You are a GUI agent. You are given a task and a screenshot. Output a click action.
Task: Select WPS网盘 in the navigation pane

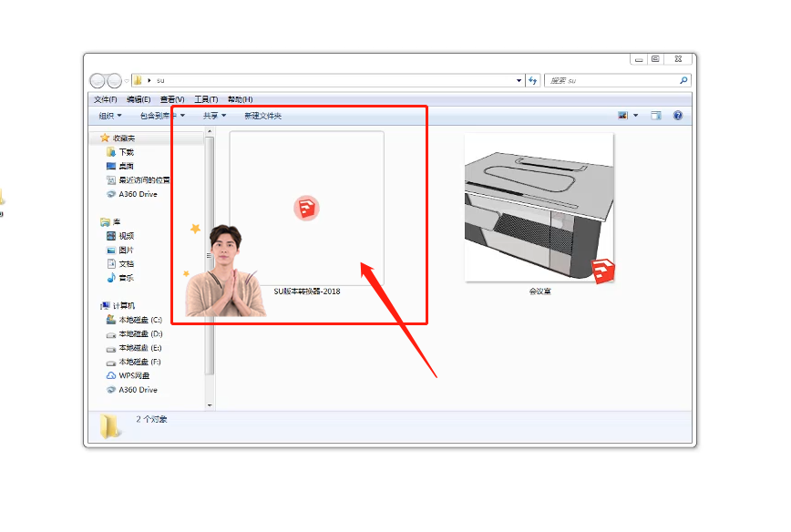[x=134, y=375]
